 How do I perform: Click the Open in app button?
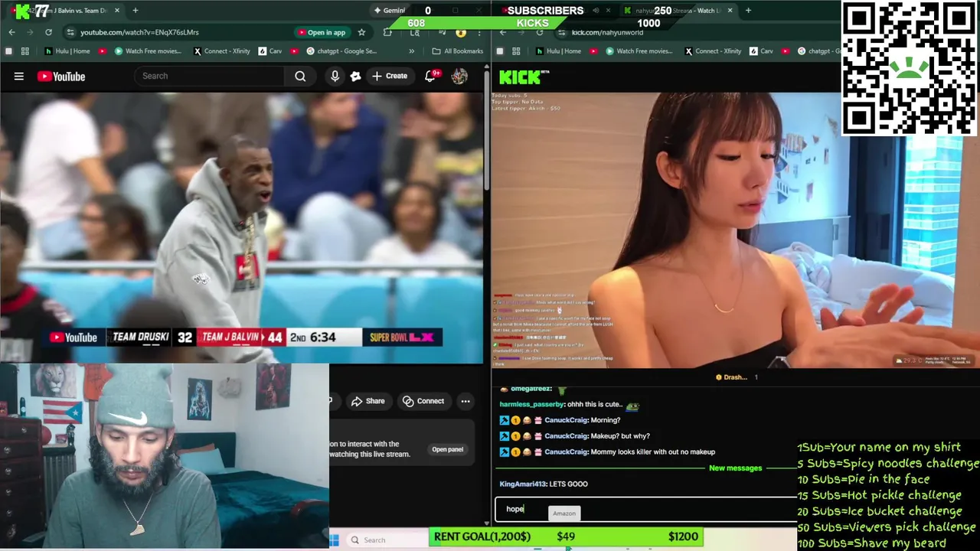[x=322, y=32]
